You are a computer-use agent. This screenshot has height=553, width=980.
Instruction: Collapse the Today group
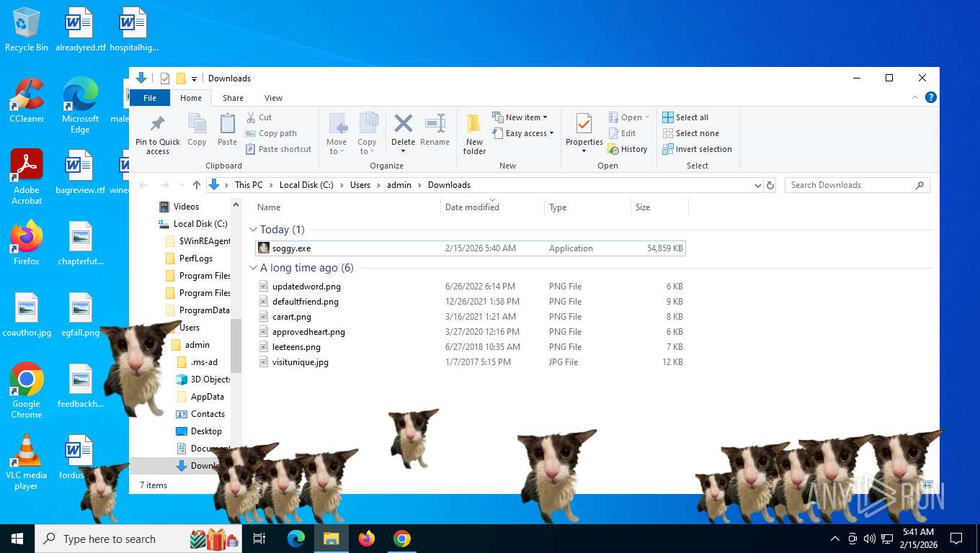(253, 230)
